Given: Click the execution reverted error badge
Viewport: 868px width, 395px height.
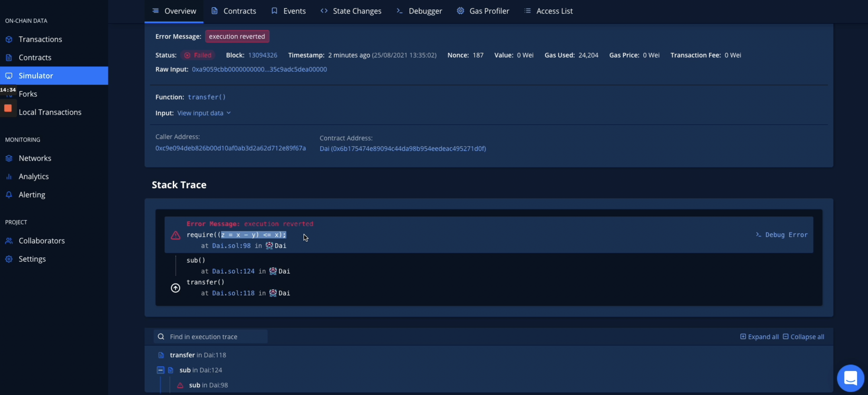Looking at the screenshot, I should pos(237,36).
